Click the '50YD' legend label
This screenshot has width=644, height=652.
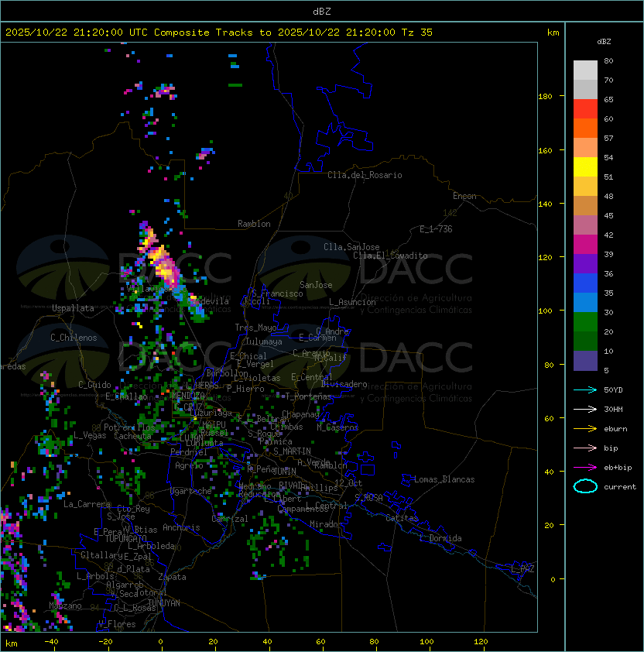click(x=613, y=390)
